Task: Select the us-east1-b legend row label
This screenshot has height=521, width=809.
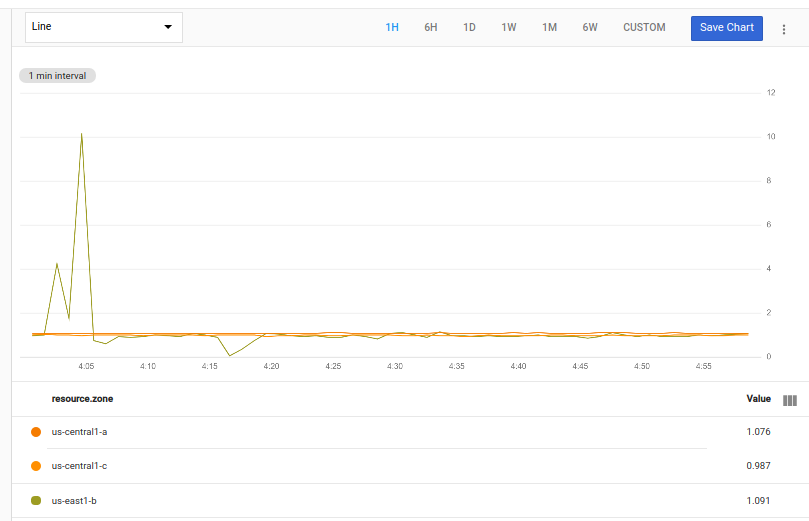Action: 74,500
